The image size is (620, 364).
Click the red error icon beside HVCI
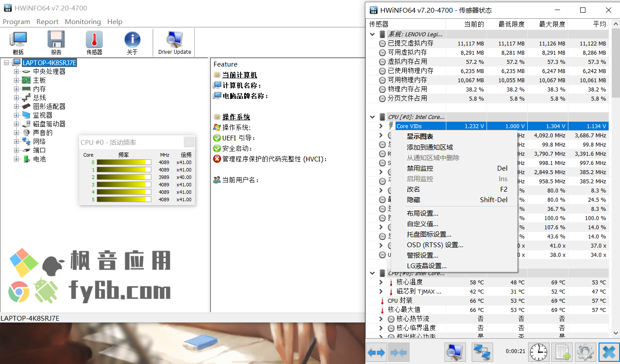[217, 159]
